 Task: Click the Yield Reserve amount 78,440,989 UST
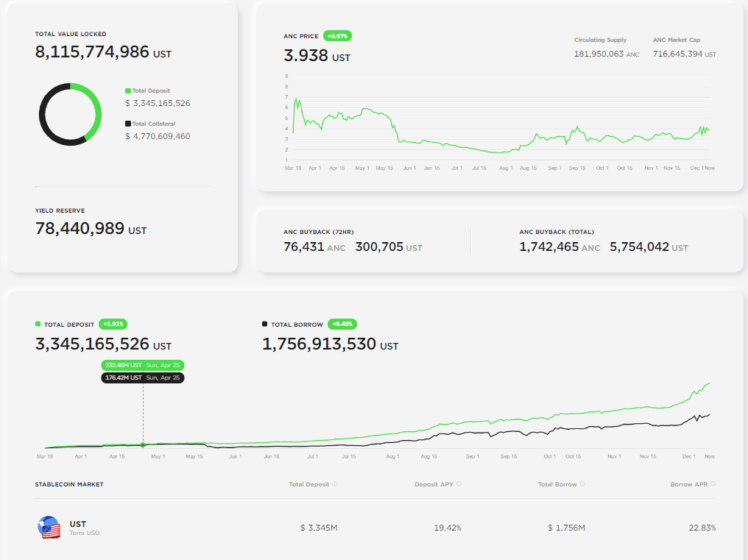91,229
